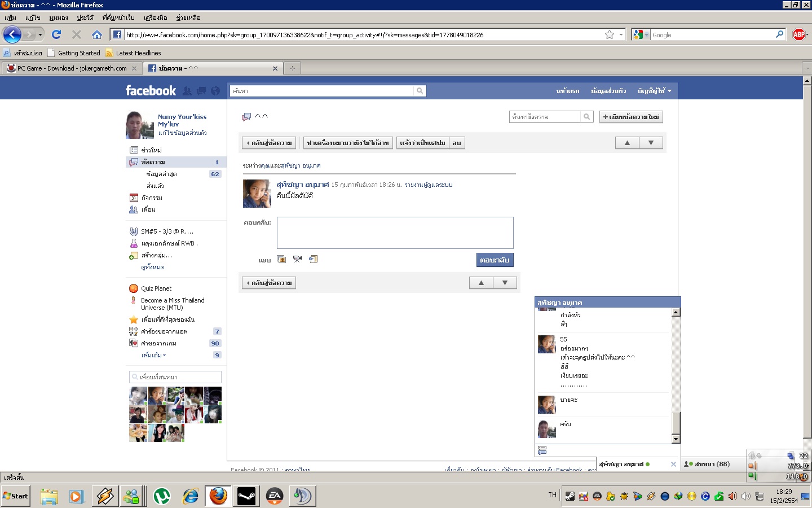Expand the เพิ่มเติม sidebar section

[x=153, y=355]
